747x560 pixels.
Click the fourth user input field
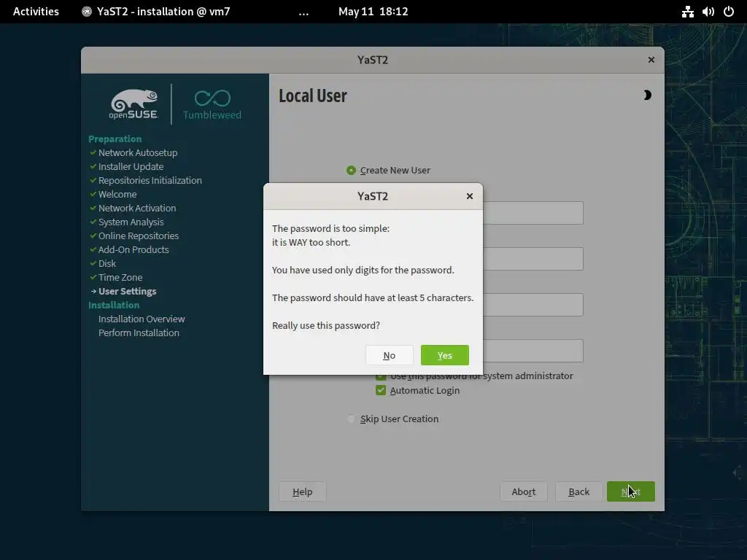point(533,351)
